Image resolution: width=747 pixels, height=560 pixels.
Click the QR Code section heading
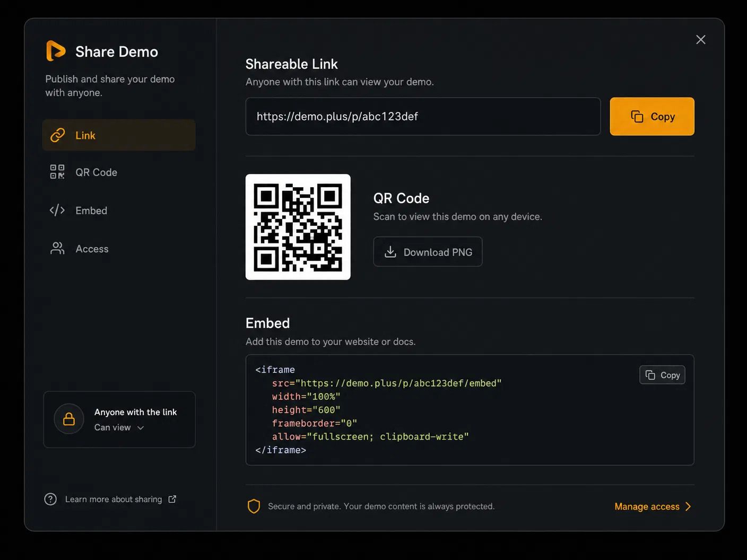pos(401,198)
